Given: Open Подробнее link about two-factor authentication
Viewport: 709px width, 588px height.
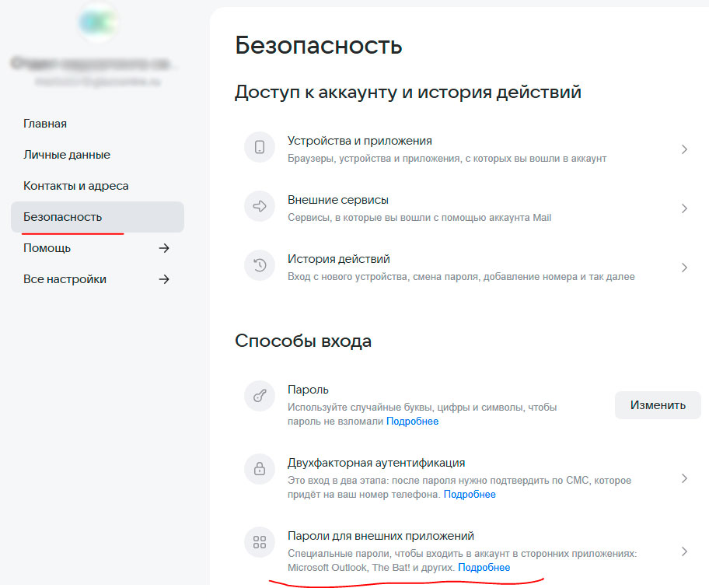Looking at the screenshot, I should 470,495.
